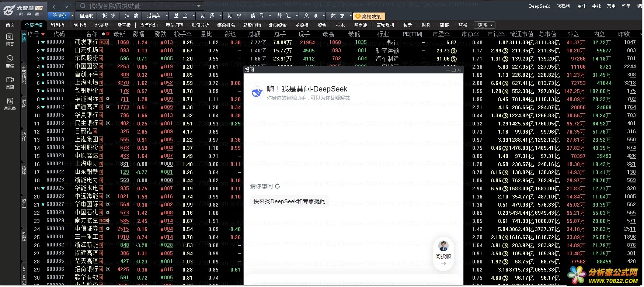Click the R badge beside 中国国贸
The height and width of the screenshot is (287, 644).
tap(101, 67)
